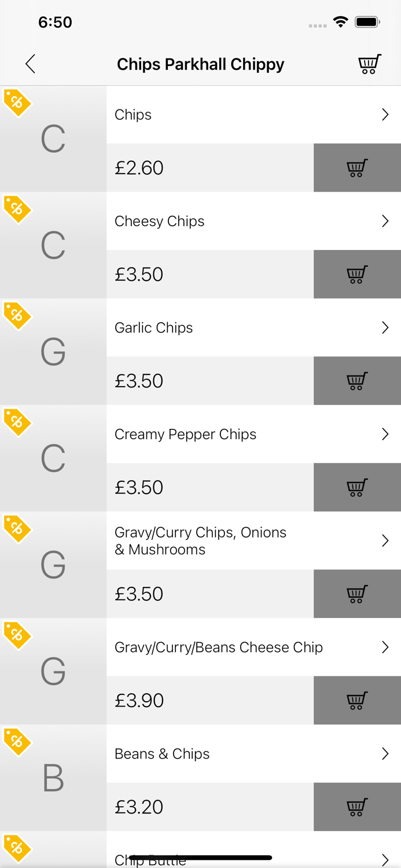The height and width of the screenshot is (868, 401).
Task: Expand the Garlic Chips item details
Action: tap(385, 328)
